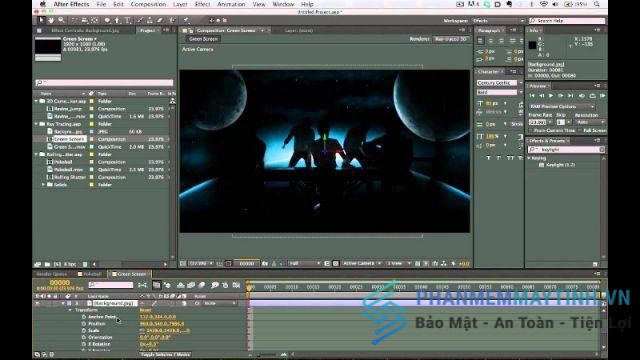Toggle visibility eye of Background.jpg layer
The width and height of the screenshot is (640, 360).
[x=38, y=303]
